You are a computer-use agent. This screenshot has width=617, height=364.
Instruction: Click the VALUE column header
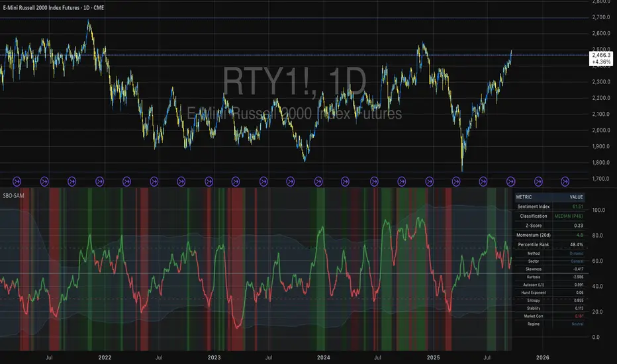[576, 197]
